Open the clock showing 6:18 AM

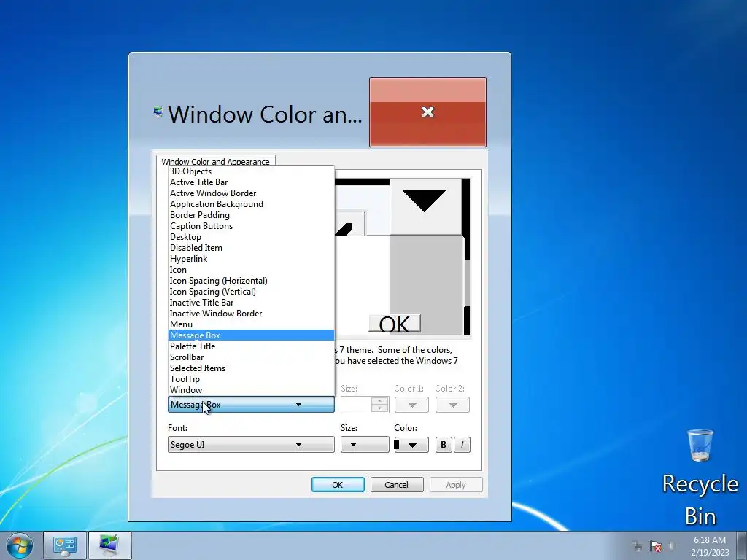click(x=710, y=546)
